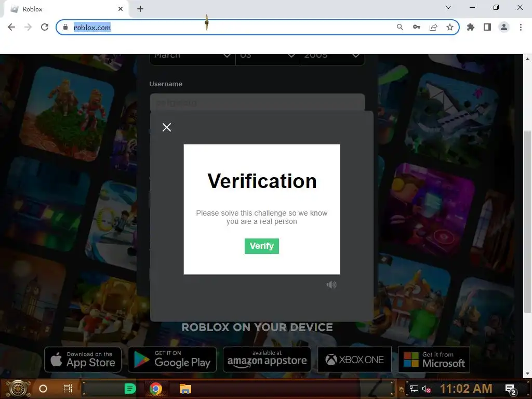Bookmark this tab with the star
The image size is (532, 399).
[x=450, y=27]
